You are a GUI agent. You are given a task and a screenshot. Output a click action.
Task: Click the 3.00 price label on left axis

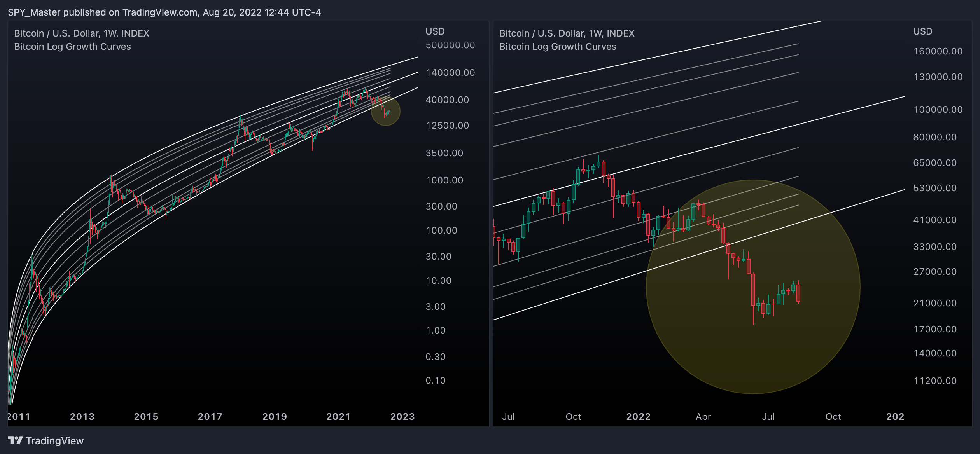point(436,307)
